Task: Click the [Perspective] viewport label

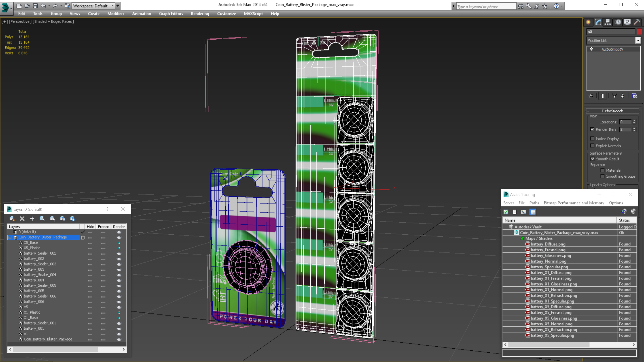Action: tap(20, 21)
